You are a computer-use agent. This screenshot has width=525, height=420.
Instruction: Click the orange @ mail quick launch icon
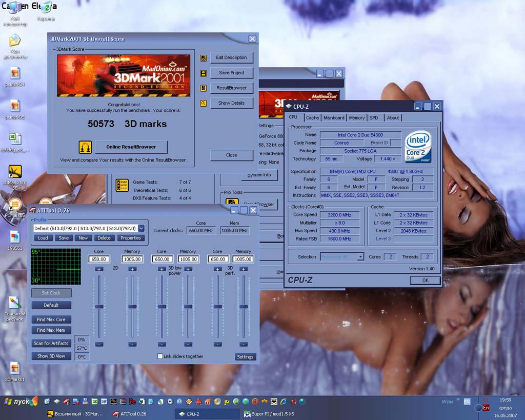point(255,401)
